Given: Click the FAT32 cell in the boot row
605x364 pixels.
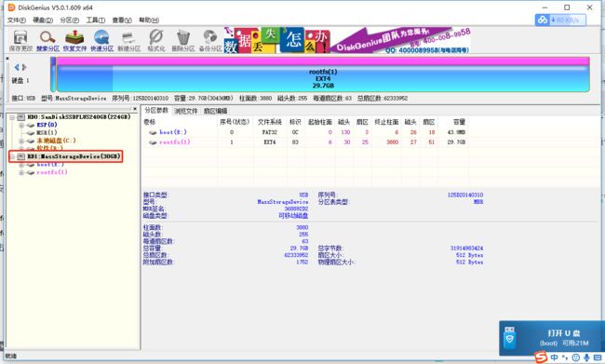Looking at the screenshot, I should (x=270, y=132).
